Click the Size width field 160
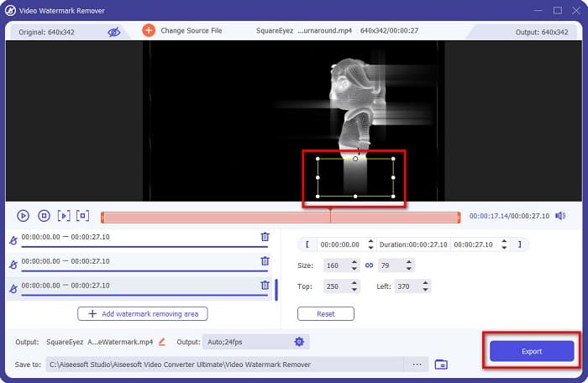588x383 pixels. click(x=336, y=265)
